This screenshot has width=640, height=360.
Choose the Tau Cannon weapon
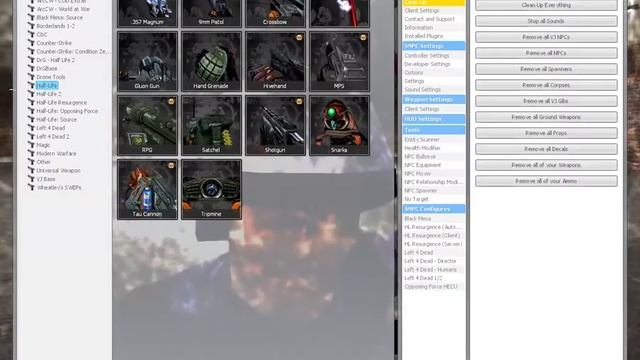pos(147,189)
